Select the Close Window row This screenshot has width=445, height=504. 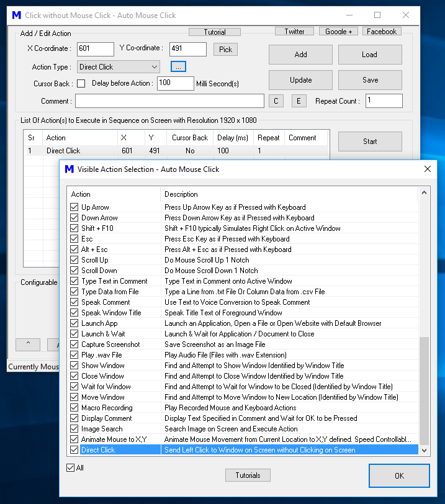[243, 376]
